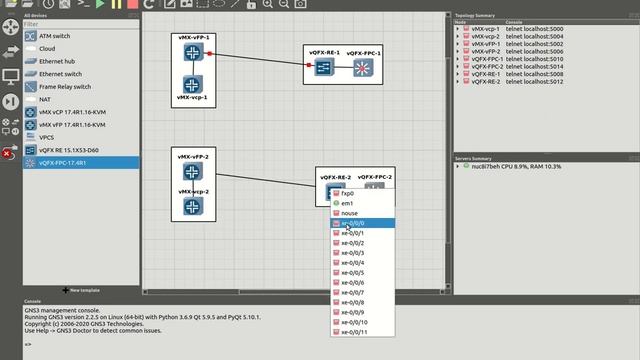Browse security devices sidebar icon
This screenshot has width=640, height=360.
(11, 102)
